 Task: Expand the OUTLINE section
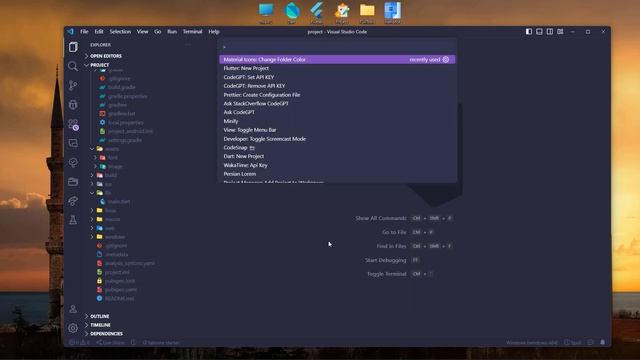pyautogui.click(x=100, y=316)
